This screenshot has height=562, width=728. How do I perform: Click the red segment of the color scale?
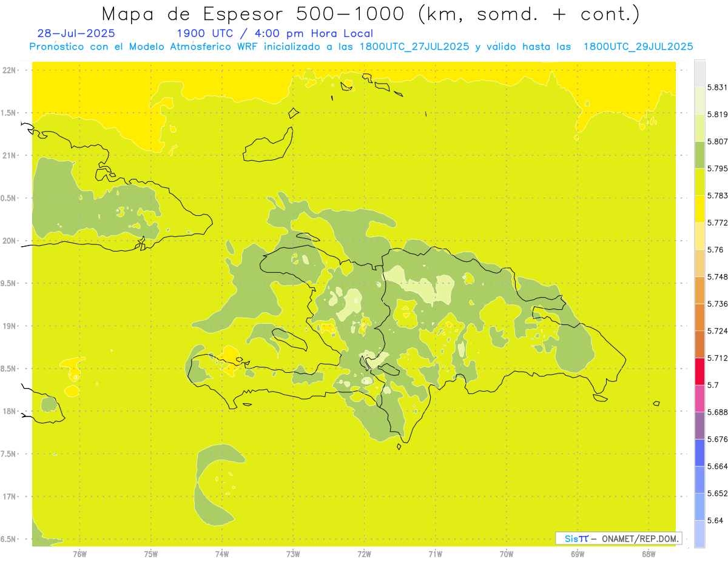(x=699, y=371)
